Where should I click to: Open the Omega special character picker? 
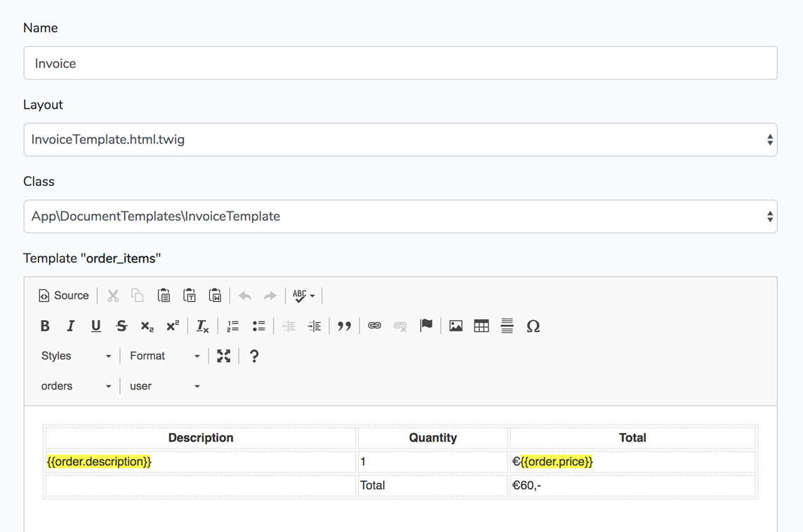tap(533, 326)
